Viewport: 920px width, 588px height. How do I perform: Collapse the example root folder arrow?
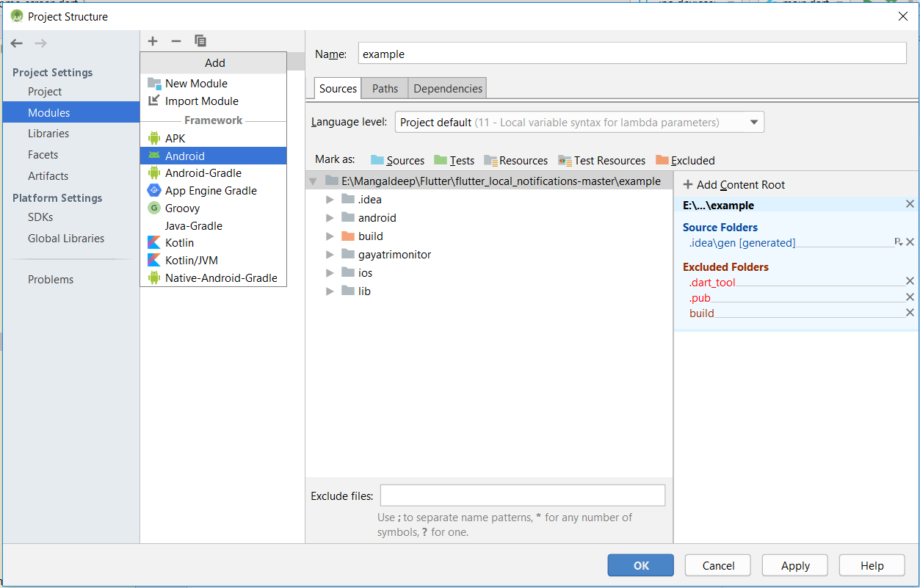[x=313, y=181]
